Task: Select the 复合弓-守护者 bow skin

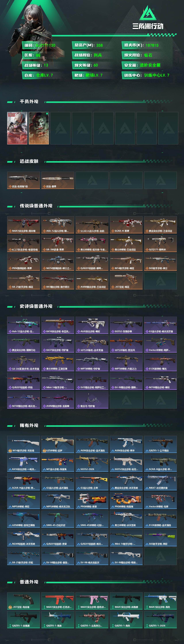Action: click(92, 400)
